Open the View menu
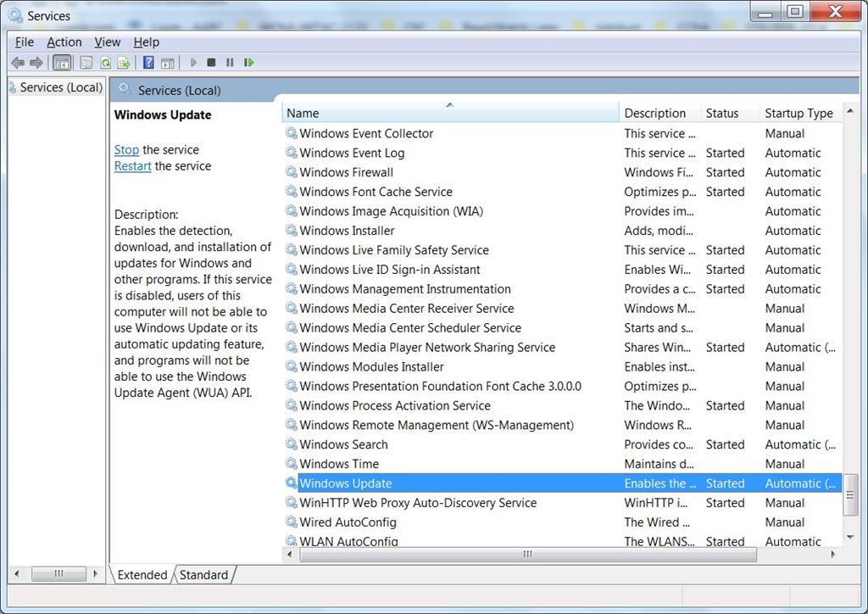Screen dimensions: 868x614 pyautogui.click(x=108, y=42)
